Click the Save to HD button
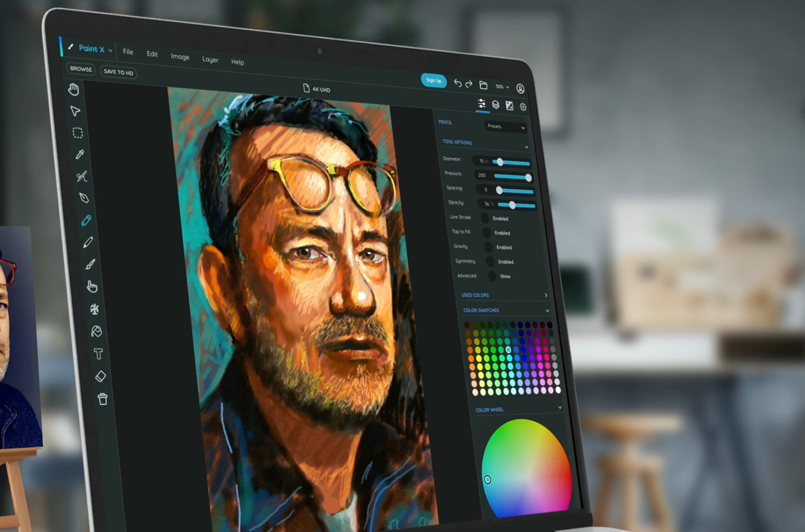805x532 pixels. [x=119, y=72]
